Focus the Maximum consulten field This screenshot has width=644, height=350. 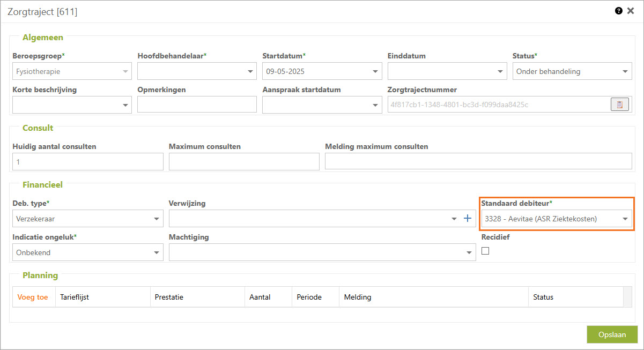tap(244, 161)
